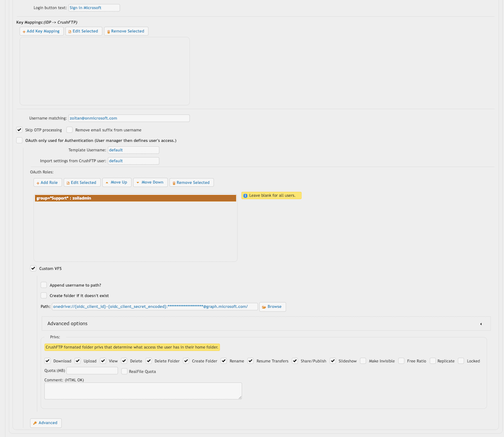Screen dimensions: 504x437
Task: Toggle Skip OTP processing checkbox
Action: pos(20,130)
